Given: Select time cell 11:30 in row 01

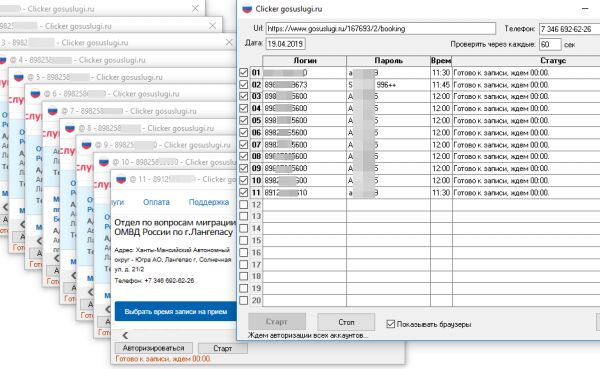Looking at the screenshot, I should (x=441, y=72).
